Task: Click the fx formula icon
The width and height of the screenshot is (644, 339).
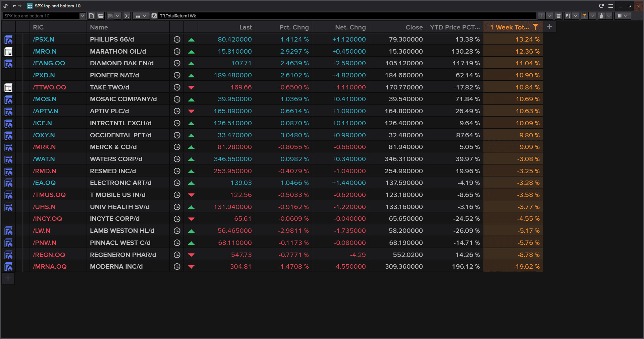Action: click(x=154, y=16)
